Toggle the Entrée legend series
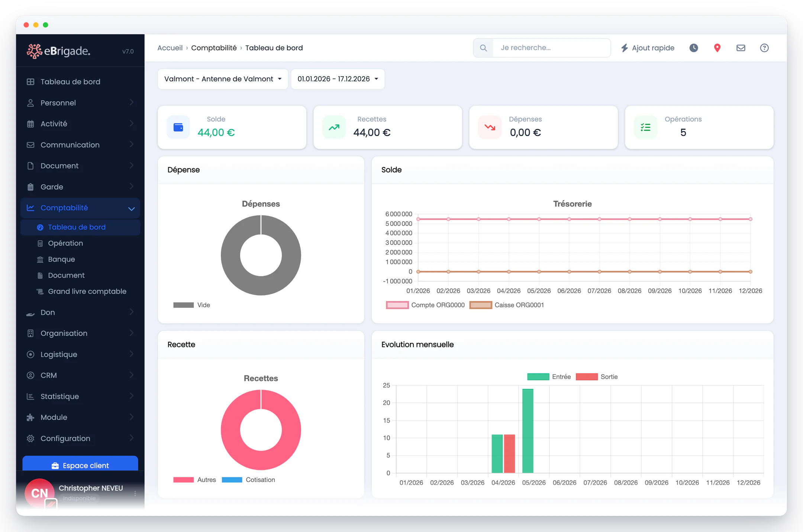803x532 pixels. [549, 377]
